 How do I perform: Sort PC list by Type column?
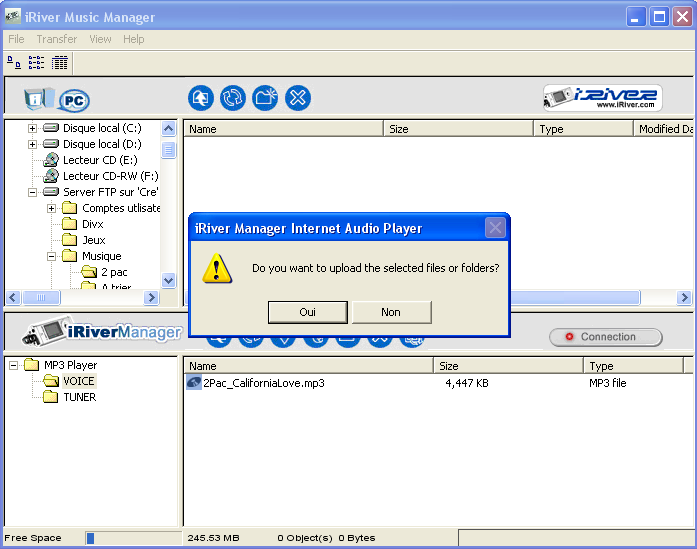(x=583, y=129)
